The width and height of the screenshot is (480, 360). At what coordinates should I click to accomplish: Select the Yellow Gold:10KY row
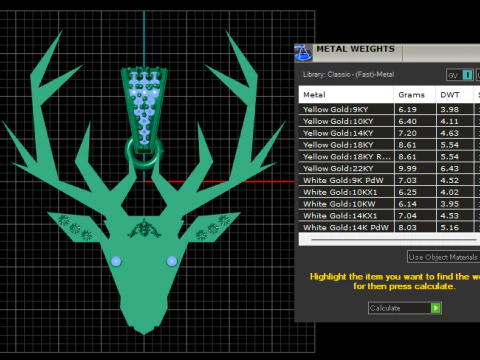pyautogui.click(x=389, y=121)
